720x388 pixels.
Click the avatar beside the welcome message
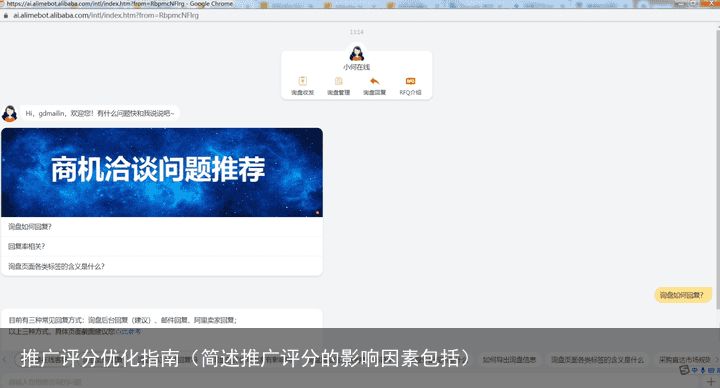pyautogui.click(x=9, y=113)
